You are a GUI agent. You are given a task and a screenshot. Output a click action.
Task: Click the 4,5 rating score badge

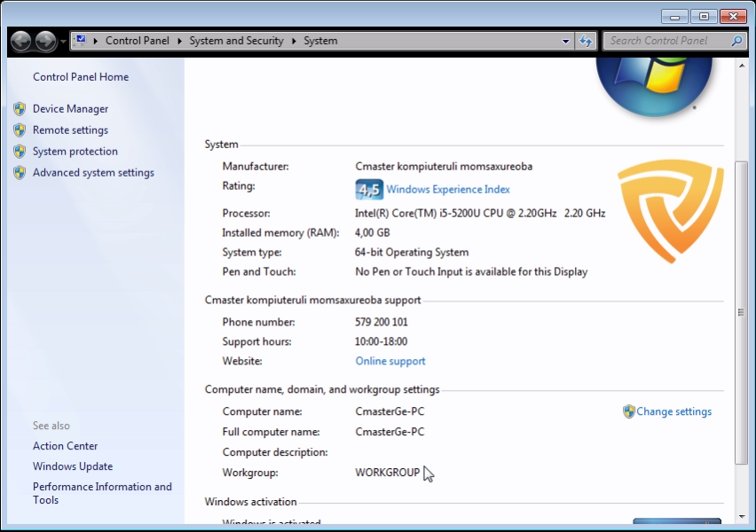point(369,190)
